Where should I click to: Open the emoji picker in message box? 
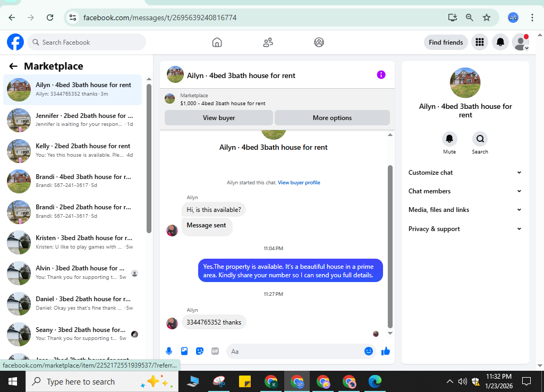pyautogui.click(x=369, y=351)
